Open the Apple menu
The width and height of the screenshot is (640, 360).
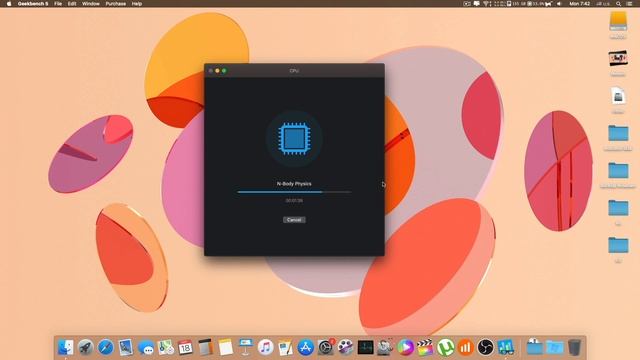[9, 4]
